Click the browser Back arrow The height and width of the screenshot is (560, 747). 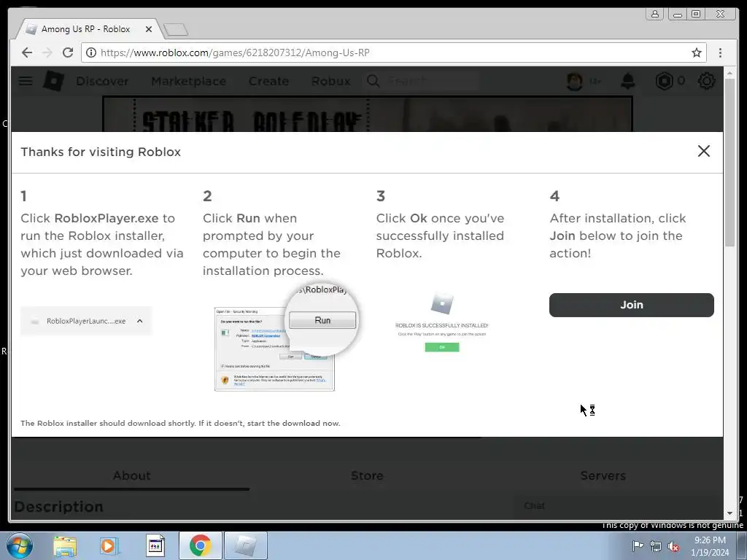[x=27, y=52]
